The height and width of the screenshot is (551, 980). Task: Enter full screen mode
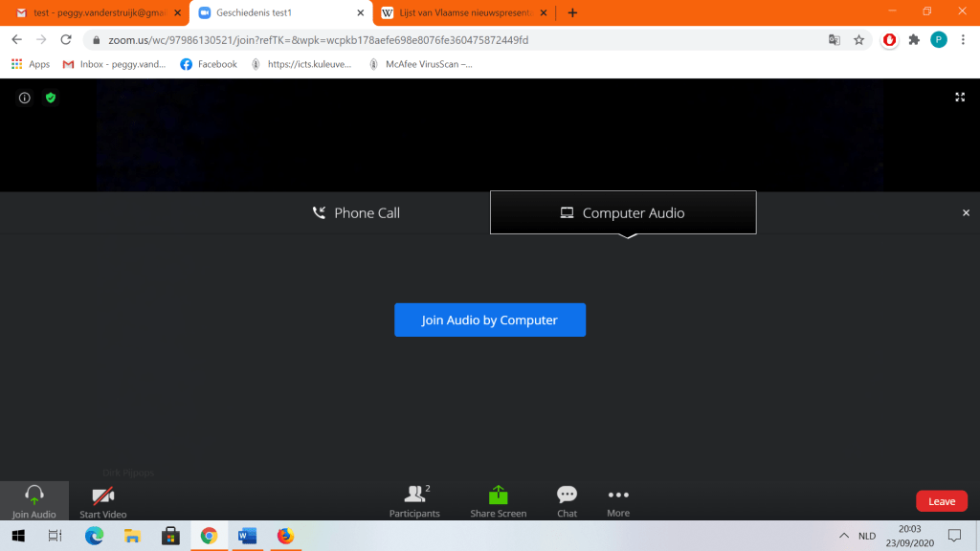[x=960, y=97]
